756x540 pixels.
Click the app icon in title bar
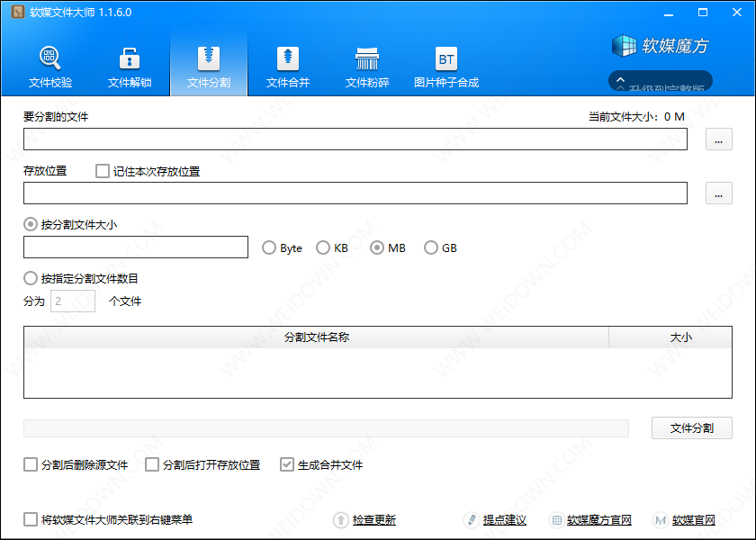pyautogui.click(x=18, y=12)
